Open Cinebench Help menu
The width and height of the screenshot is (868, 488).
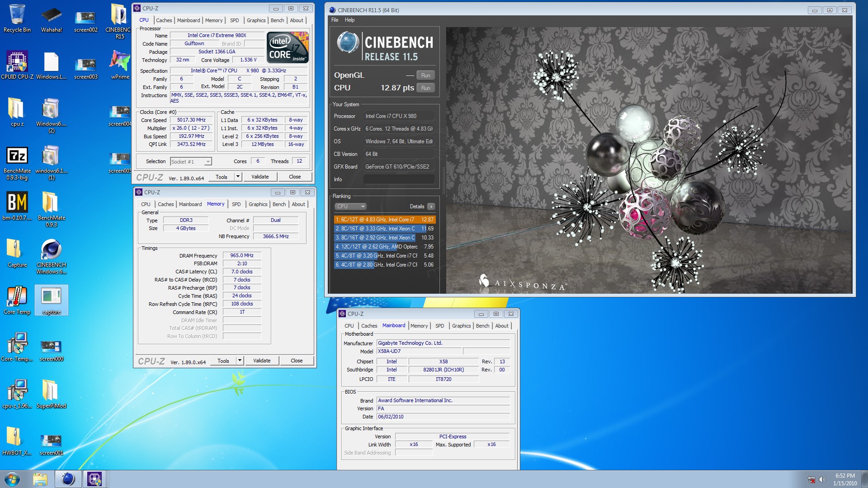click(349, 20)
